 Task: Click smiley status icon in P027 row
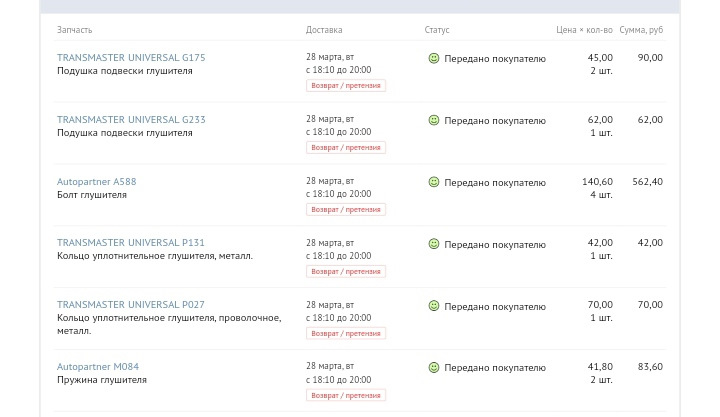point(433,306)
